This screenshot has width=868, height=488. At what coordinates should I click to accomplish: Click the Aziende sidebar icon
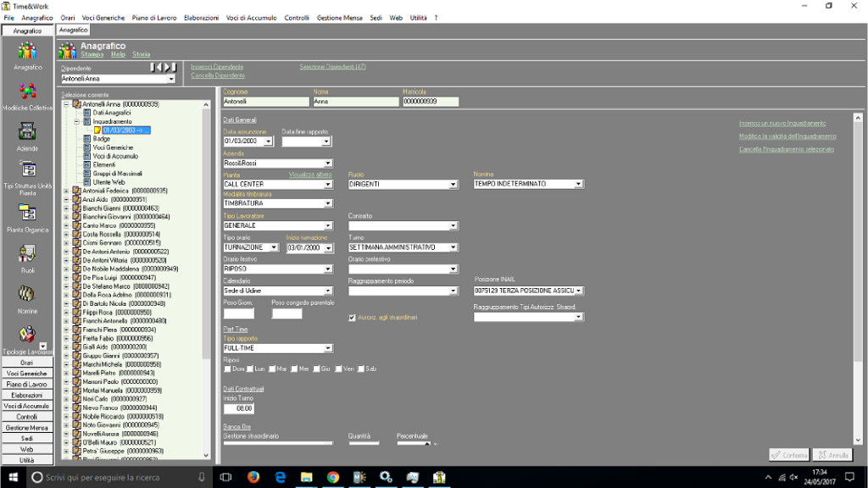(x=27, y=131)
